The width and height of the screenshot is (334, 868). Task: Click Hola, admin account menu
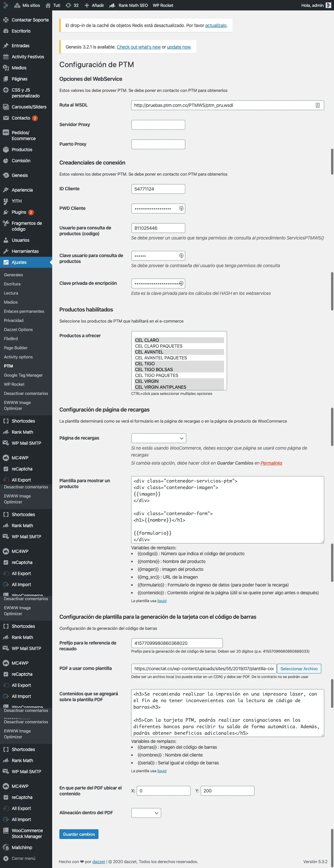[316, 6]
